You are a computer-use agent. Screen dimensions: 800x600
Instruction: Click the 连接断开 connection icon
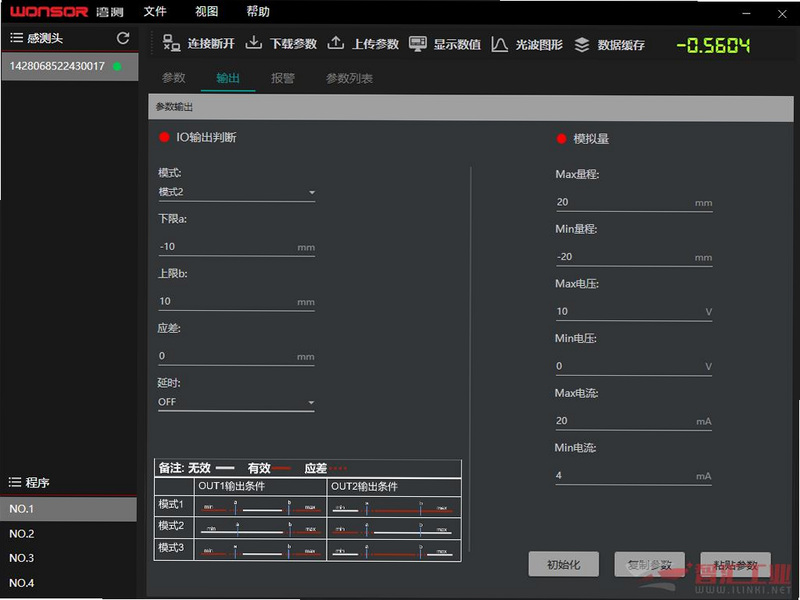(x=171, y=43)
